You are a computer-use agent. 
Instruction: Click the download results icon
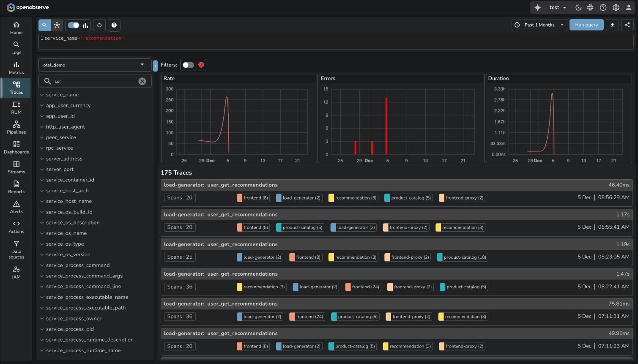pyautogui.click(x=612, y=25)
